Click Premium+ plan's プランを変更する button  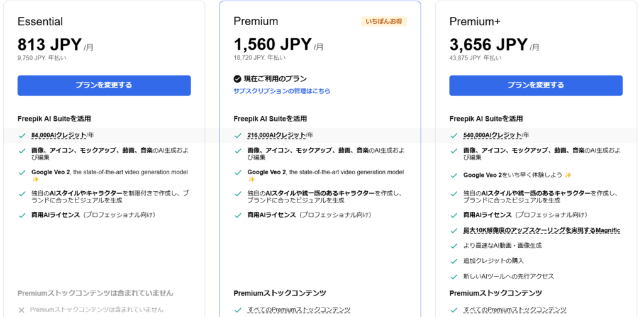[536, 86]
